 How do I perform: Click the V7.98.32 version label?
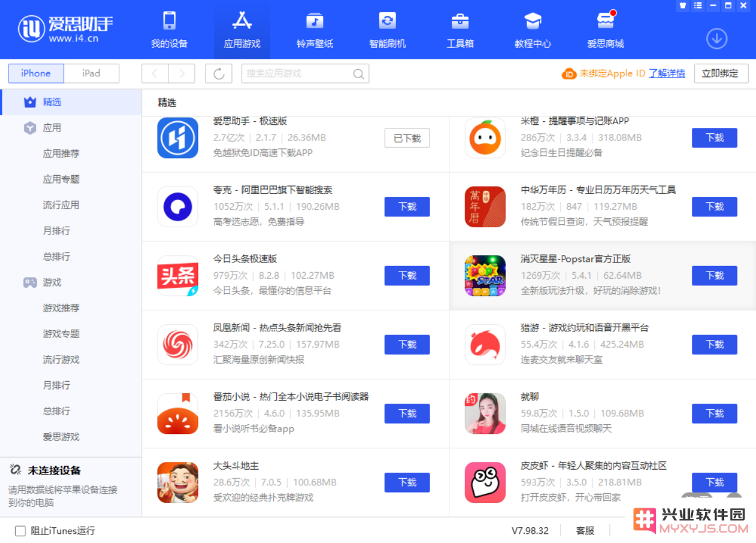(530, 531)
